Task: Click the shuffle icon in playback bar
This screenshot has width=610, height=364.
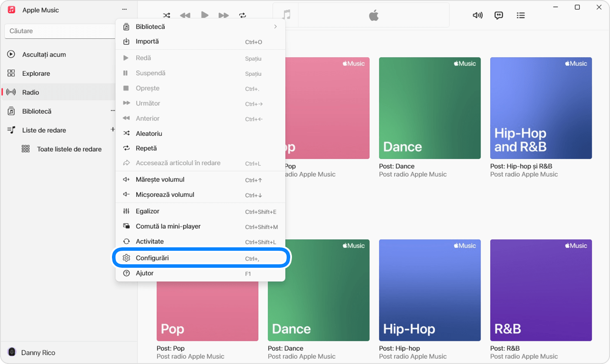Action: coord(166,15)
